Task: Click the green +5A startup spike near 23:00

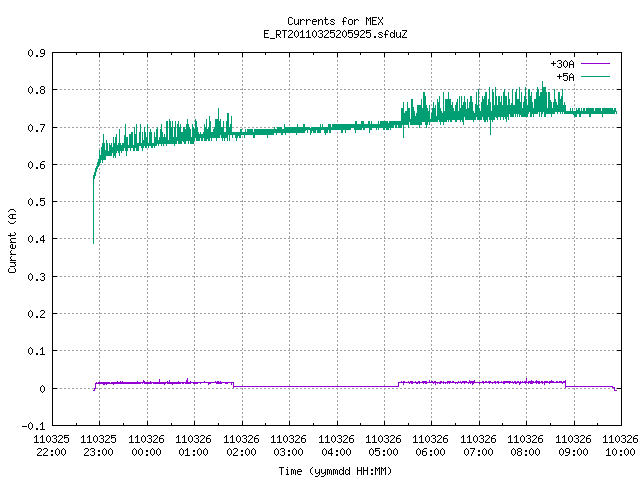Action: pyautogui.click(x=93, y=208)
